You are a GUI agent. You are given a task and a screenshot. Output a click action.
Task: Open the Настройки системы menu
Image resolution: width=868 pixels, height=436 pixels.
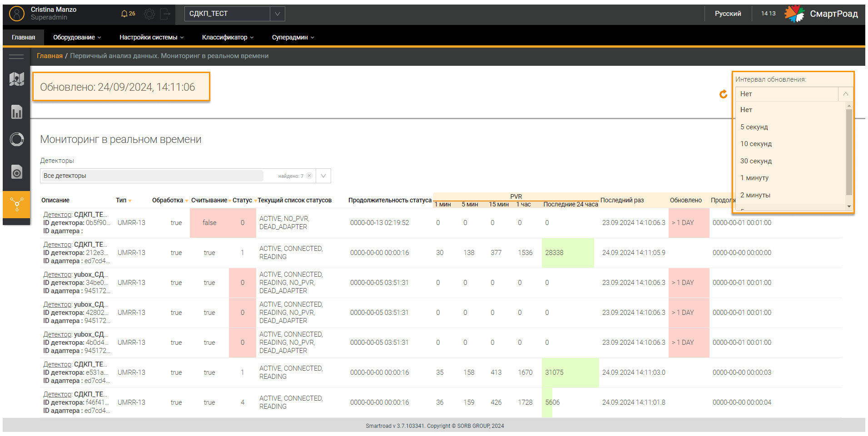[151, 37]
